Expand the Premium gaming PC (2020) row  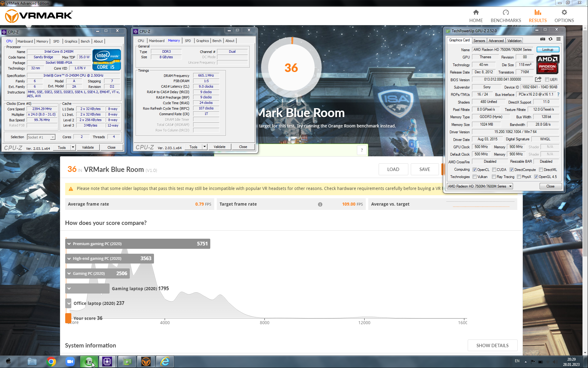(69, 244)
